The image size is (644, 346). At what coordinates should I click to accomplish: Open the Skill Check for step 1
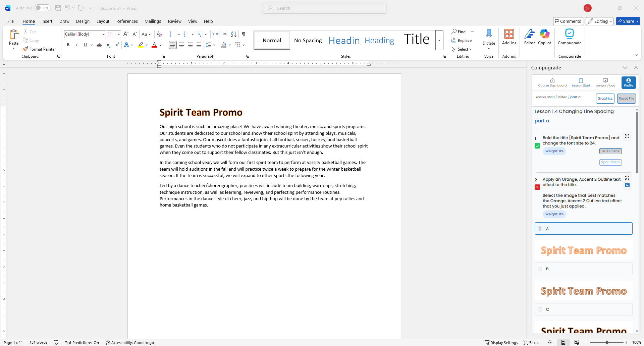tap(610, 151)
